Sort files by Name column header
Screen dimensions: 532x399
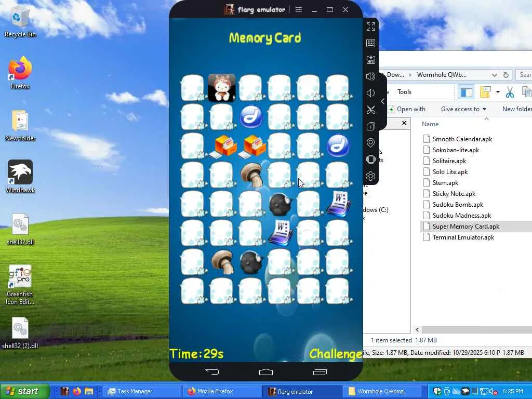pyautogui.click(x=430, y=124)
